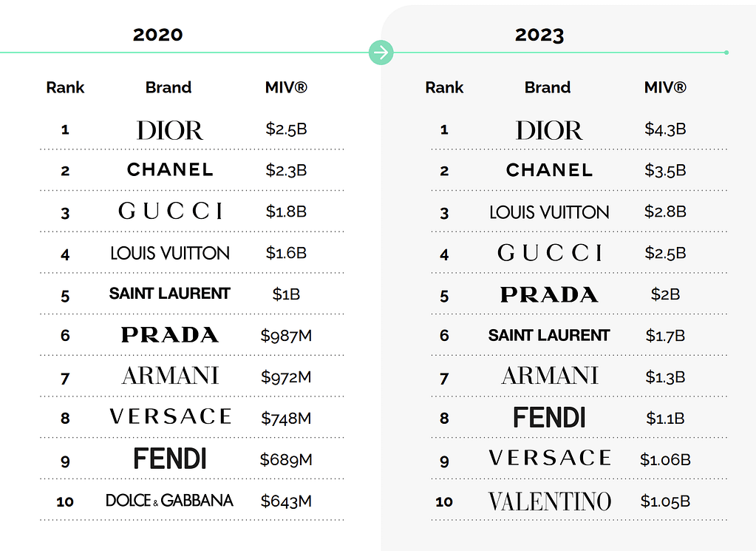Image resolution: width=756 pixels, height=551 pixels.
Task: Click the Fendi logo in 2020 ranking
Action: tap(170, 459)
